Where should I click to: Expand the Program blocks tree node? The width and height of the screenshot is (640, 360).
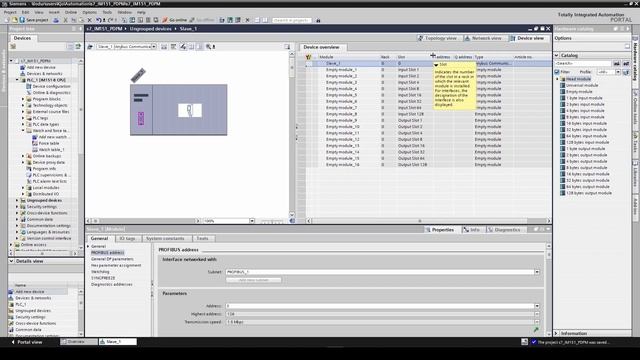23,99
